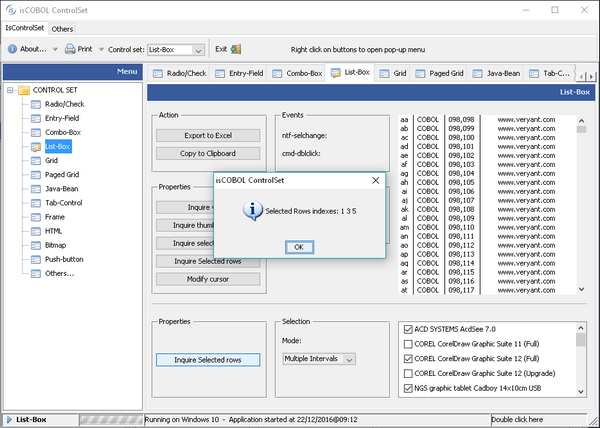This screenshot has height=428, width=600.
Task: Open the Selection Mode dropdown
Action: [x=349, y=358]
